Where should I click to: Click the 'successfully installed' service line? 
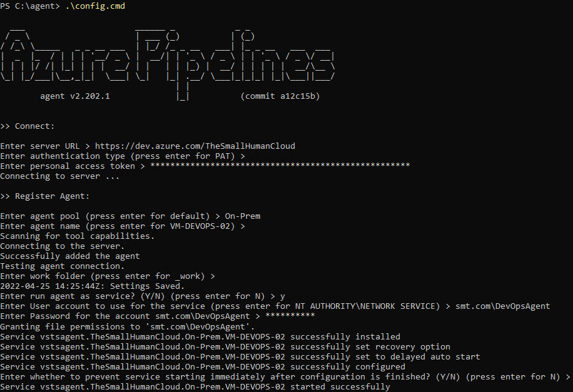pos(200,336)
